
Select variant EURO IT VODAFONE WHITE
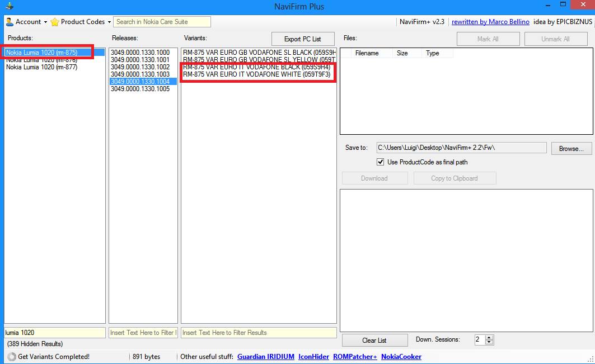[259, 74]
